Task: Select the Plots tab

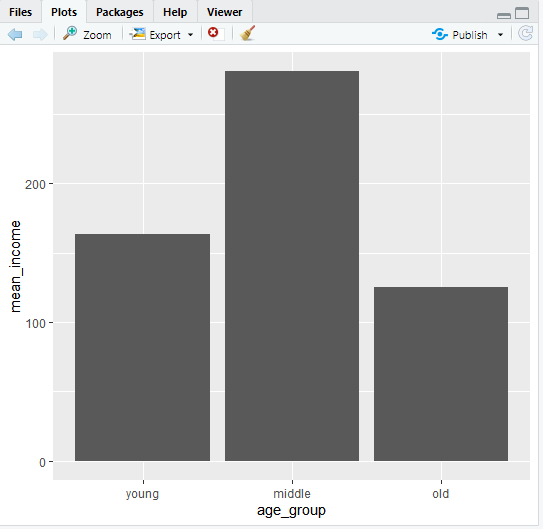Action: (64, 12)
